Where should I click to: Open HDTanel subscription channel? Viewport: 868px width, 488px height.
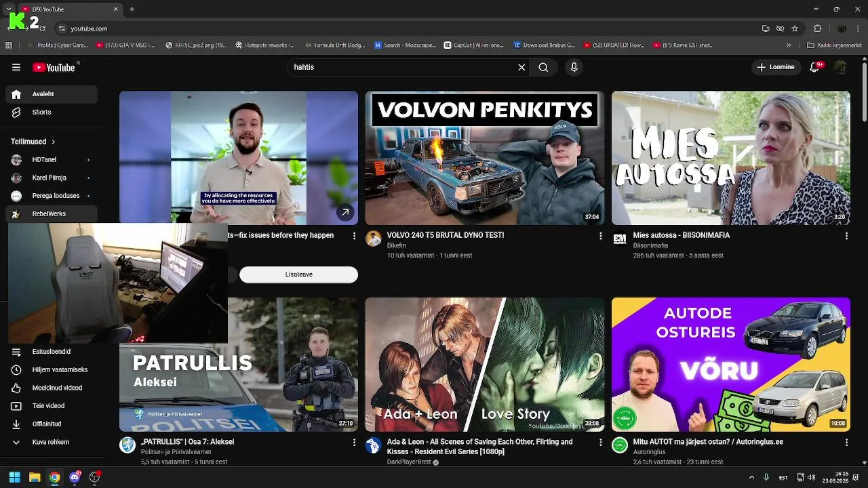[x=52, y=160]
